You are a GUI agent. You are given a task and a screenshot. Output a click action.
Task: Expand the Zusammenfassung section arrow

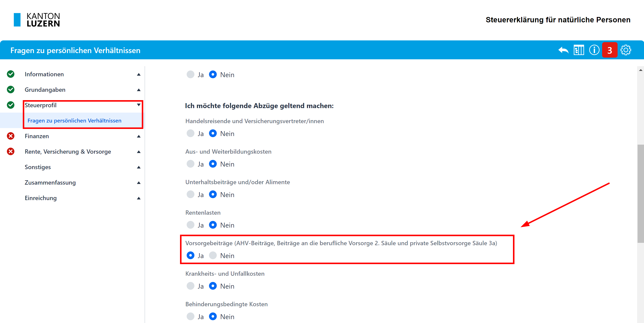coord(139,183)
